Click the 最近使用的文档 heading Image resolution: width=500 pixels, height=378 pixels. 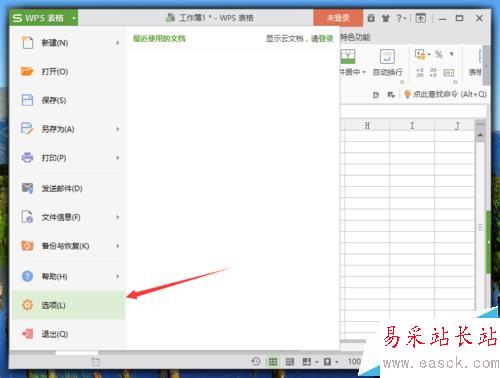pos(159,38)
